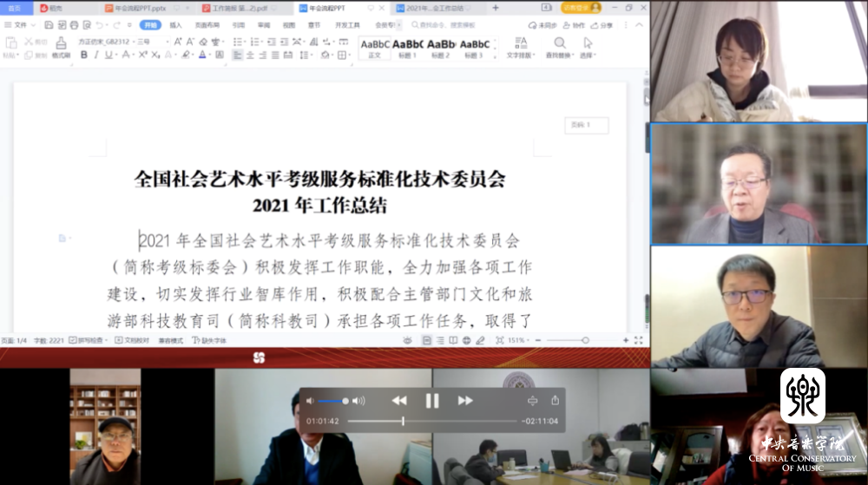Click the rewind button in player
The image size is (868, 485).
(x=398, y=401)
